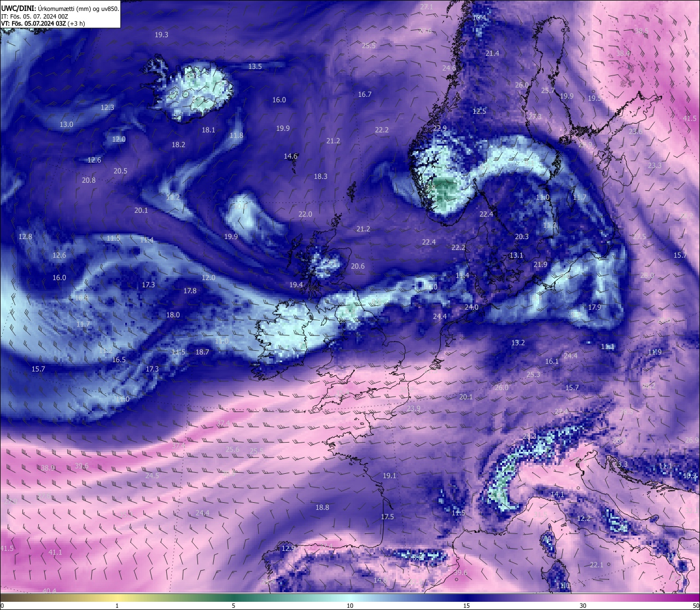Click the 22.9 value over Norway
The width and height of the screenshot is (700, 610).
(x=440, y=128)
